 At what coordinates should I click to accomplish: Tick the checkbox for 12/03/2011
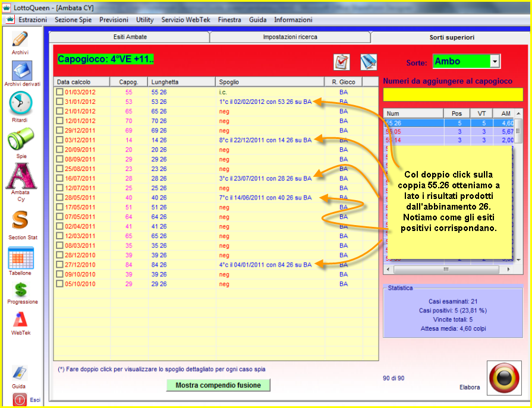(x=59, y=236)
